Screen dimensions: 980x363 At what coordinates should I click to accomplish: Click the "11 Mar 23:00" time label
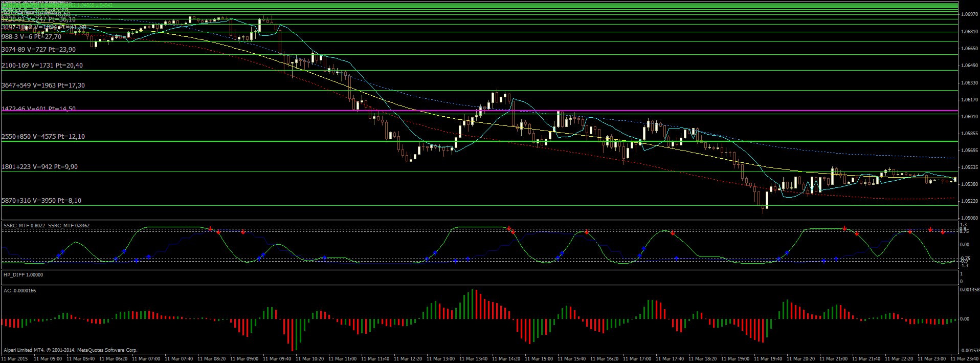931,359
